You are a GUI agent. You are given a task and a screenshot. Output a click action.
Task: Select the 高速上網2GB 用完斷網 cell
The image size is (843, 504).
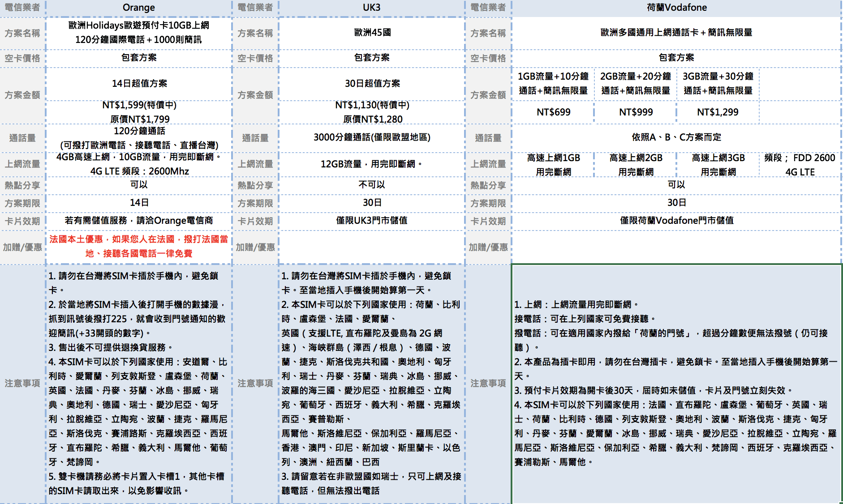[636, 165]
